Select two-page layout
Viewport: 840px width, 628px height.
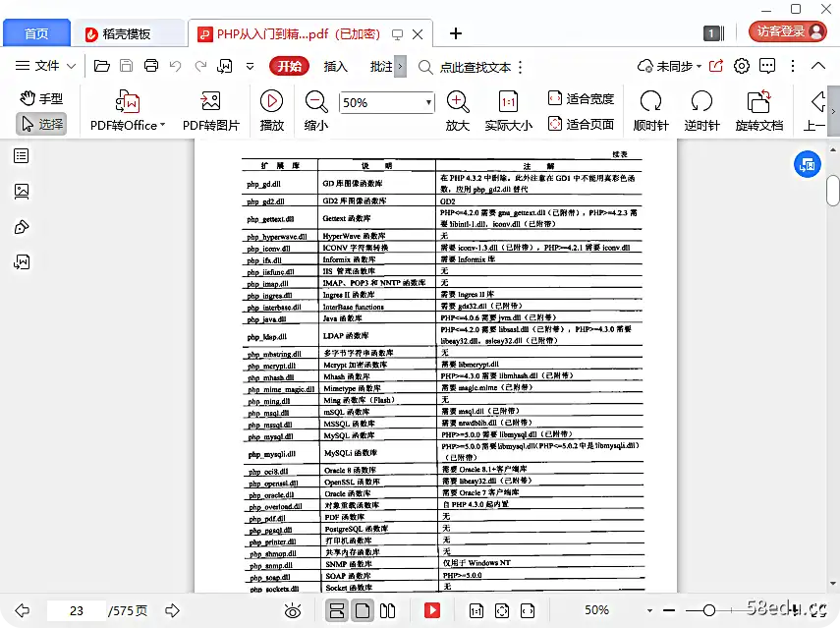tap(387, 611)
